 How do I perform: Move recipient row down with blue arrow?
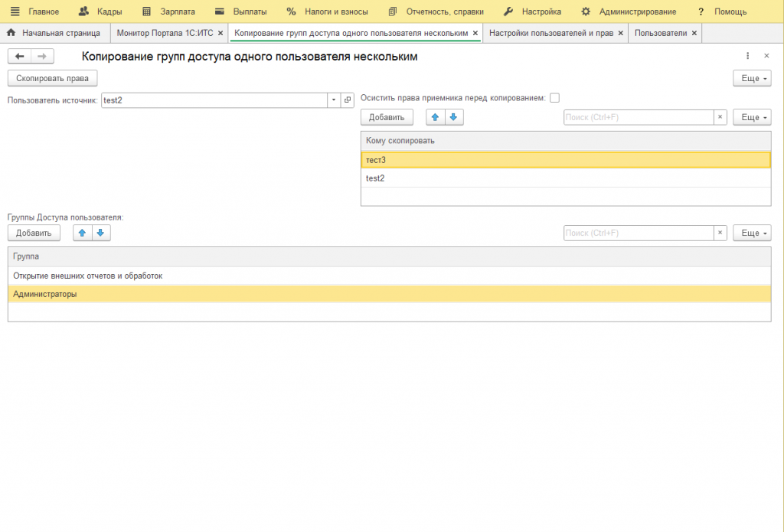click(x=453, y=117)
